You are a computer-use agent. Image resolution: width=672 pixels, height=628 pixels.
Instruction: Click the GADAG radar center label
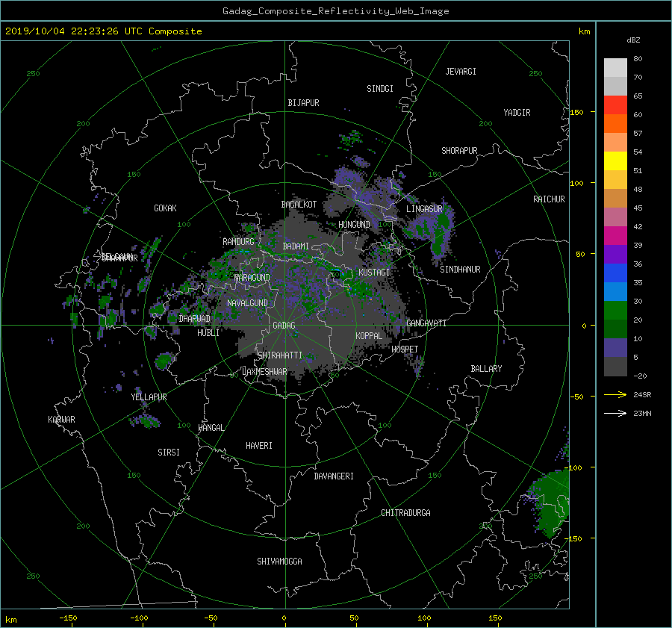tap(284, 326)
